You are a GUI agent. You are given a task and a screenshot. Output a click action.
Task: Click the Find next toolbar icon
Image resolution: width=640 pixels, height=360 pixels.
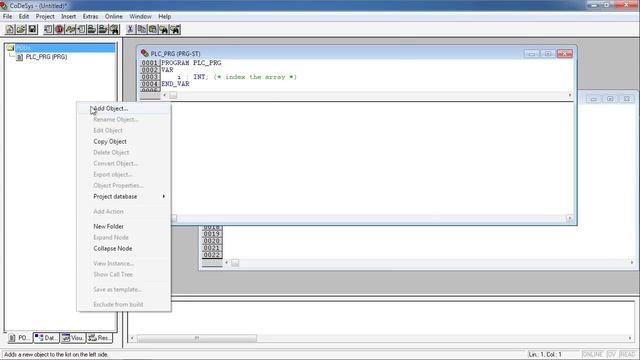[x=175, y=29]
